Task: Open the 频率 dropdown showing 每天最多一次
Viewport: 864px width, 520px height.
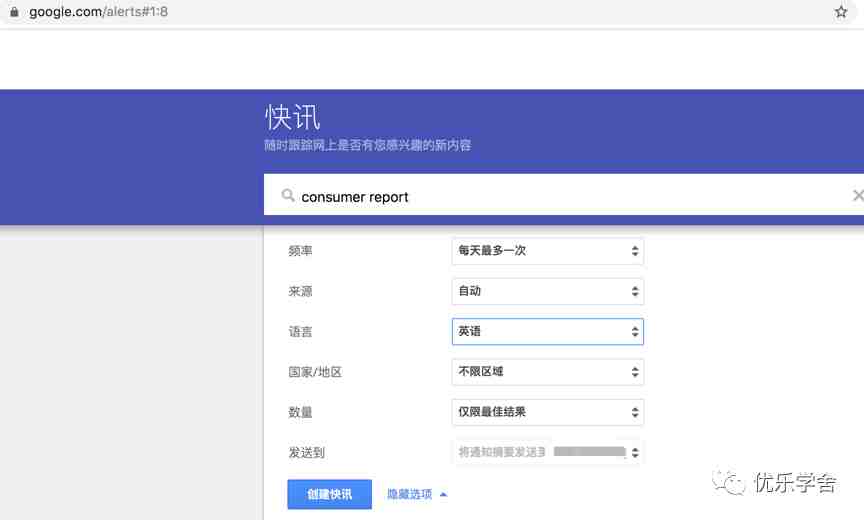Action: 548,251
